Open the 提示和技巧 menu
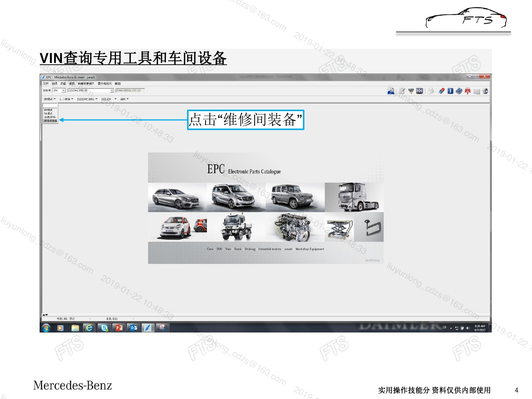Image resolution: width=532 pixels, height=399 pixels. click(105, 84)
